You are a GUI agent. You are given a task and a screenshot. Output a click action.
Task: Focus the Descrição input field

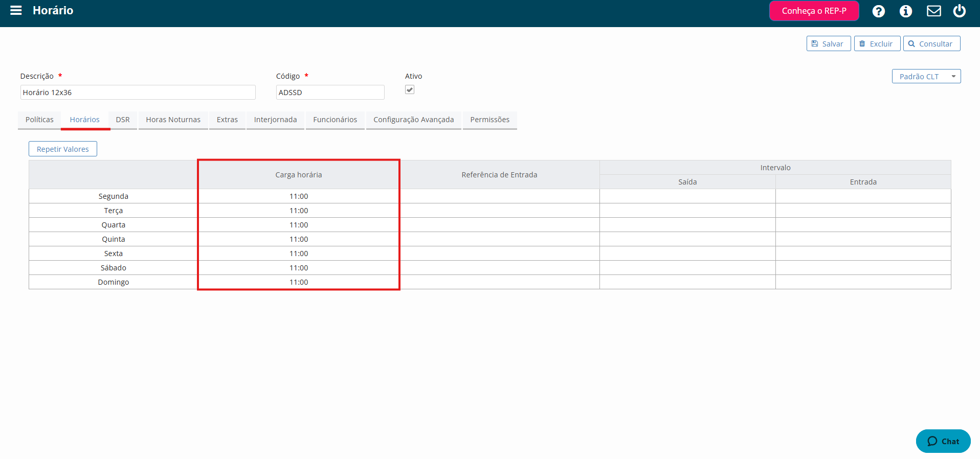pos(138,92)
